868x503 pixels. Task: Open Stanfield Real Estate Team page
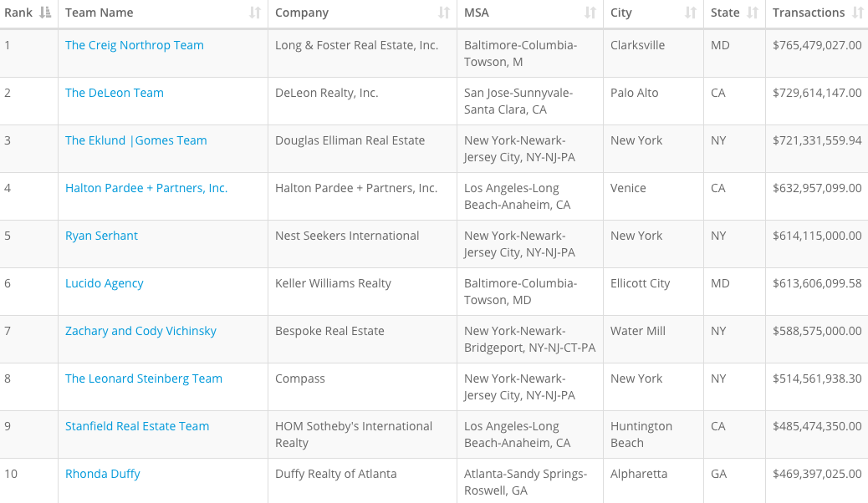pos(137,426)
